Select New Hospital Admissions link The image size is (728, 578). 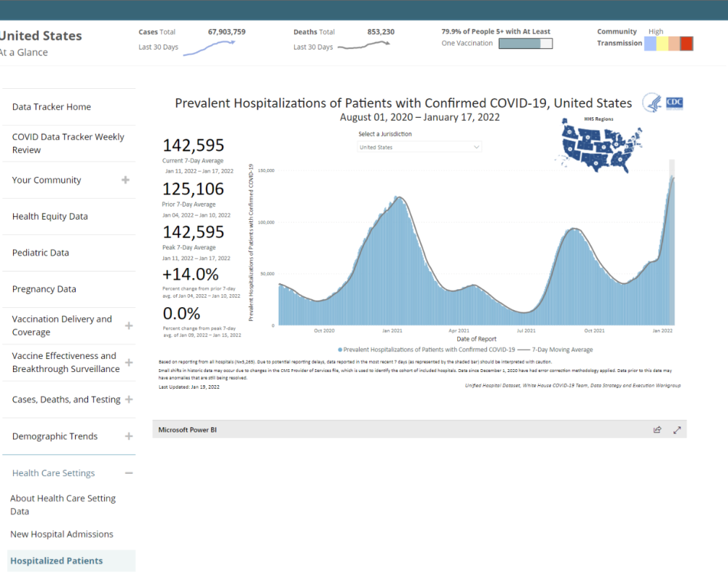(x=62, y=534)
